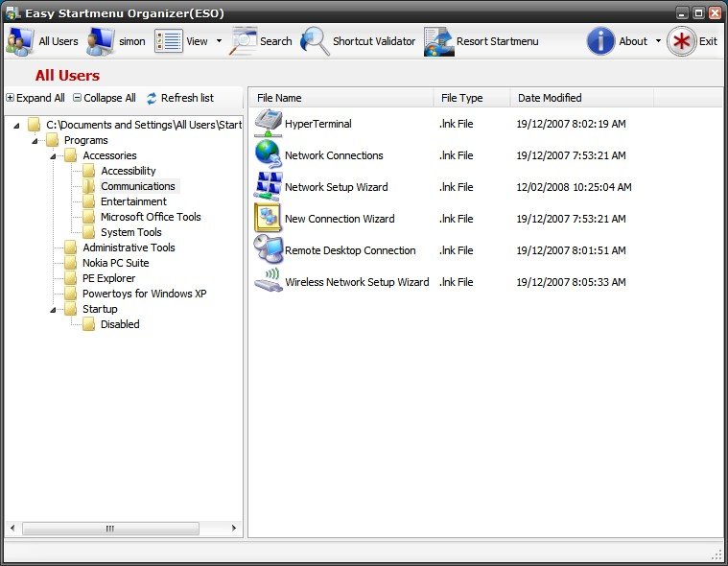Click the Search toolbar icon
The image size is (728, 566).
(244, 41)
